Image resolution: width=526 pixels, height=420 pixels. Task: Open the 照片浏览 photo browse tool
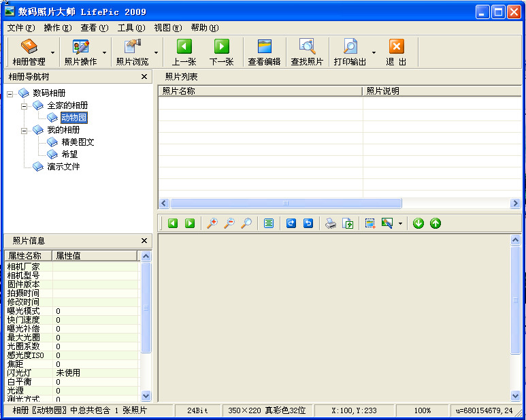pyautogui.click(x=132, y=52)
